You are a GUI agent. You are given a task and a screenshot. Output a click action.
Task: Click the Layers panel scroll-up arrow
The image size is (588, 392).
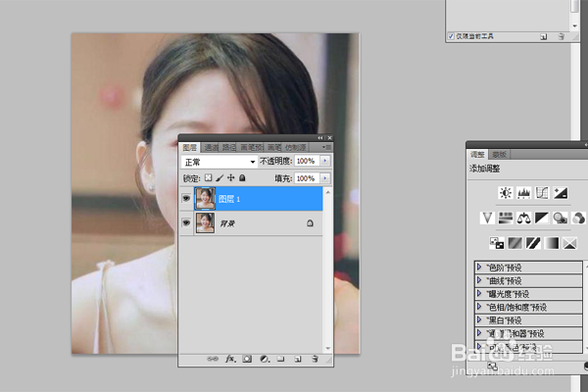click(327, 192)
